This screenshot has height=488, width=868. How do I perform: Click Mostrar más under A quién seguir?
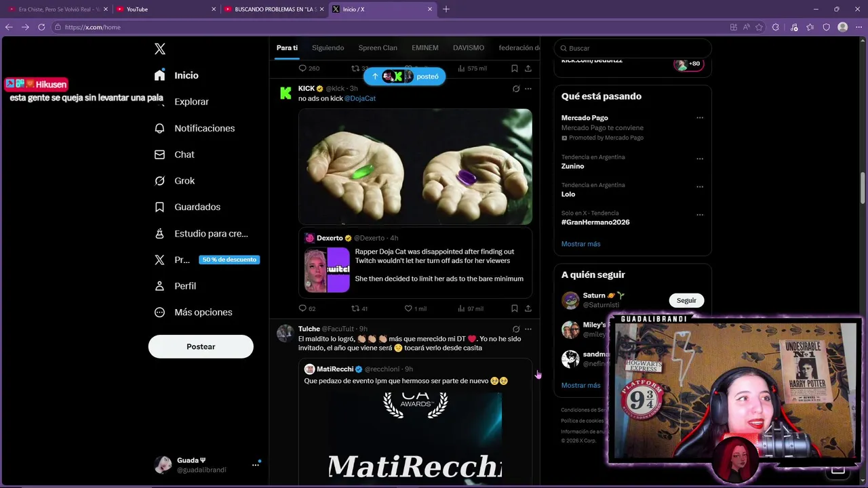[580, 385]
